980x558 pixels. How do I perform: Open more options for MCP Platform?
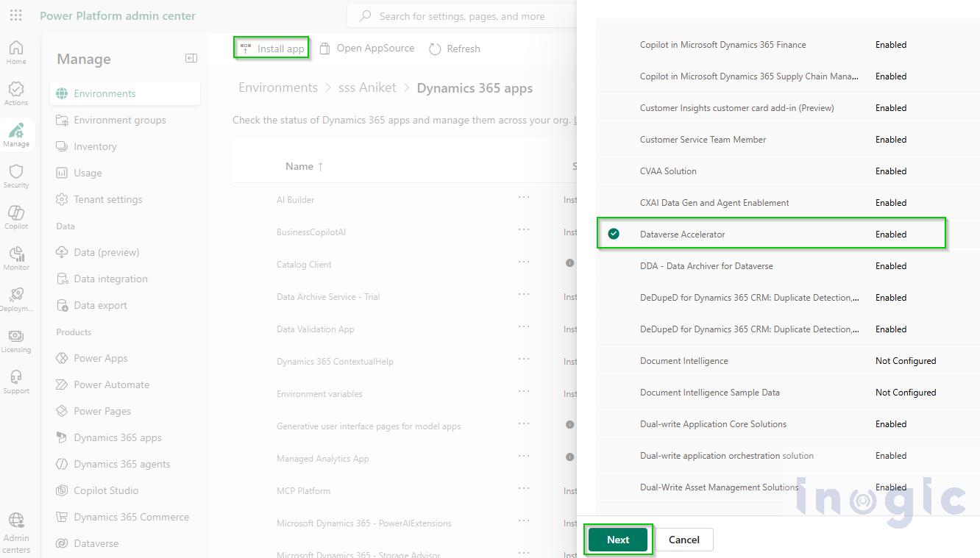coord(524,489)
